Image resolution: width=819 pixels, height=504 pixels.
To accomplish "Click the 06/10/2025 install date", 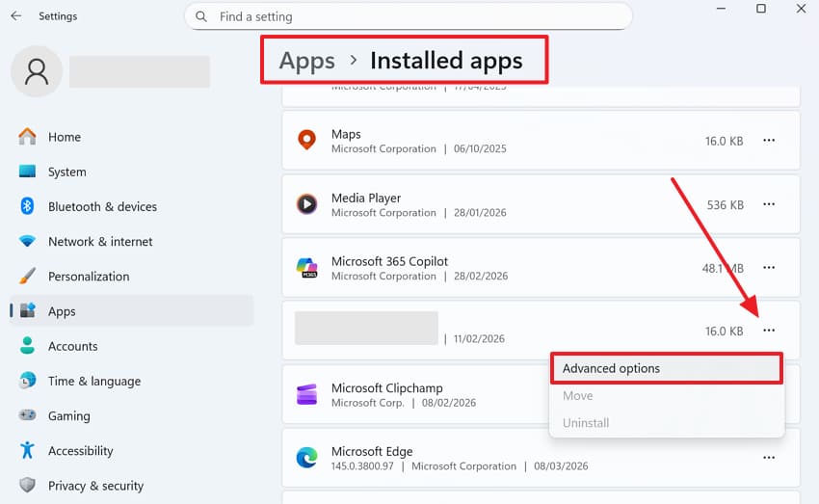I will point(480,148).
